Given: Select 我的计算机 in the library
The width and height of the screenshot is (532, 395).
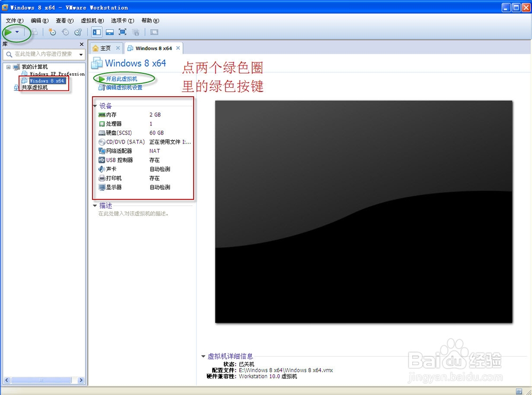Looking at the screenshot, I should [35, 67].
